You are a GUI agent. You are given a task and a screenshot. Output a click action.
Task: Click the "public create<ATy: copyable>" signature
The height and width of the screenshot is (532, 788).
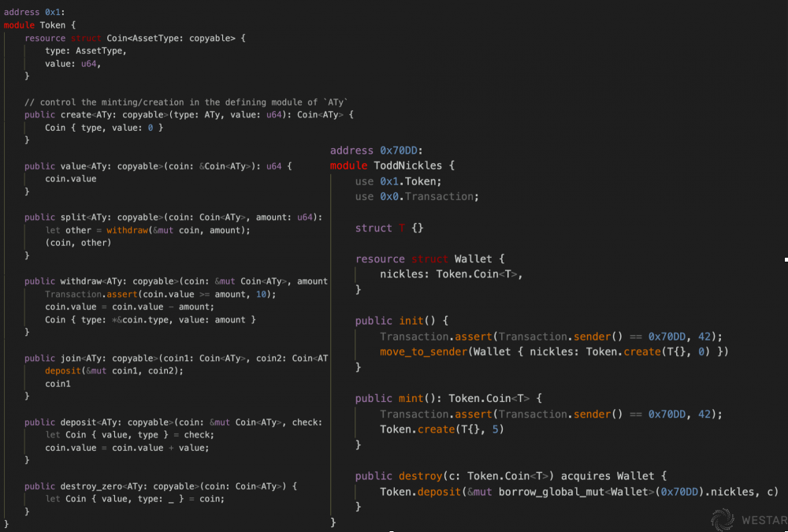(x=189, y=114)
